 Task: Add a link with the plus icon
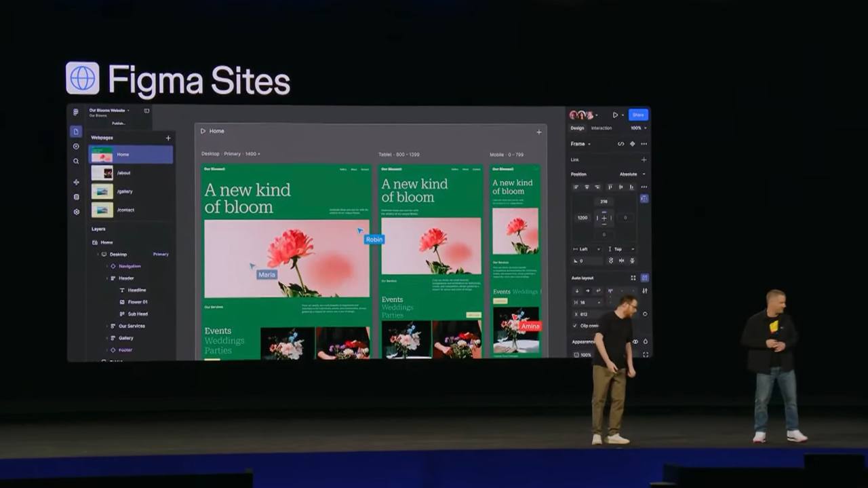(x=644, y=160)
